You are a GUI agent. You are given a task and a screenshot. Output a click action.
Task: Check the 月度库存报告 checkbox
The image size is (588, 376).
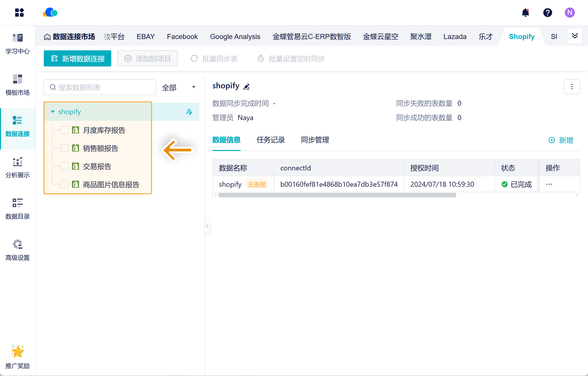(64, 130)
